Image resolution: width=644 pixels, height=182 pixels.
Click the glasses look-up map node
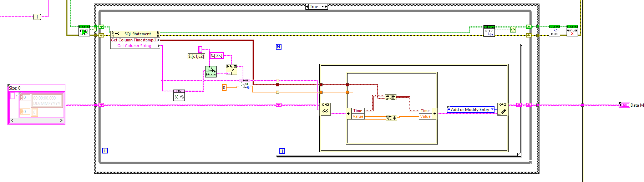pos(325,109)
